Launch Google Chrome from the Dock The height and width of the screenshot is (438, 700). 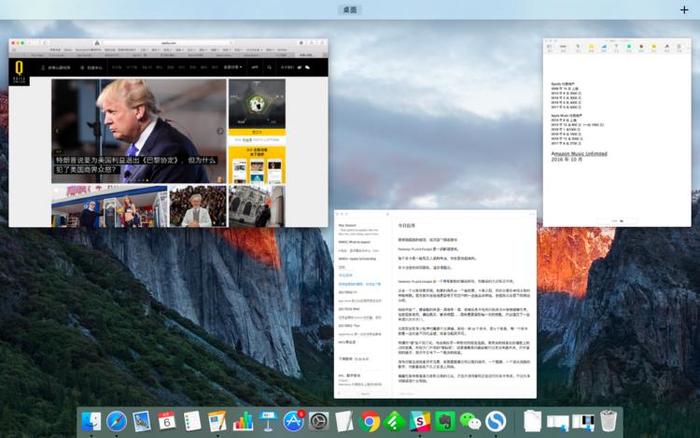click(369, 421)
